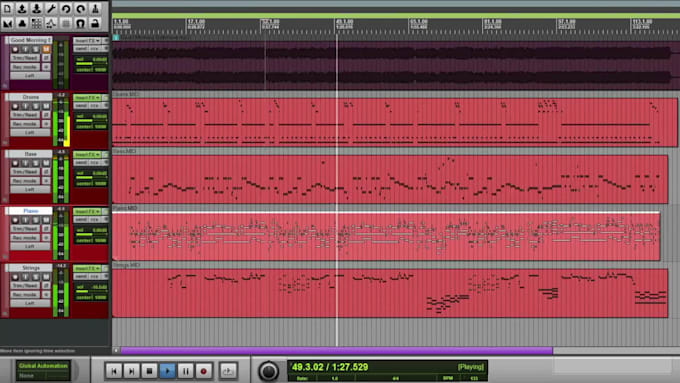Click the Trim/Read button on Good Morning track

tap(25, 58)
